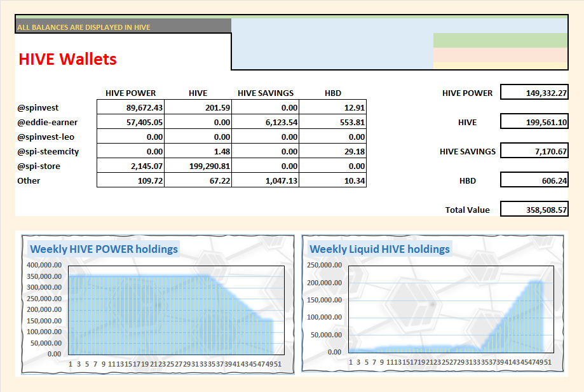Select @eddie-earner HBD cell 553.81
The width and height of the screenshot is (584, 392).
[x=332, y=122]
